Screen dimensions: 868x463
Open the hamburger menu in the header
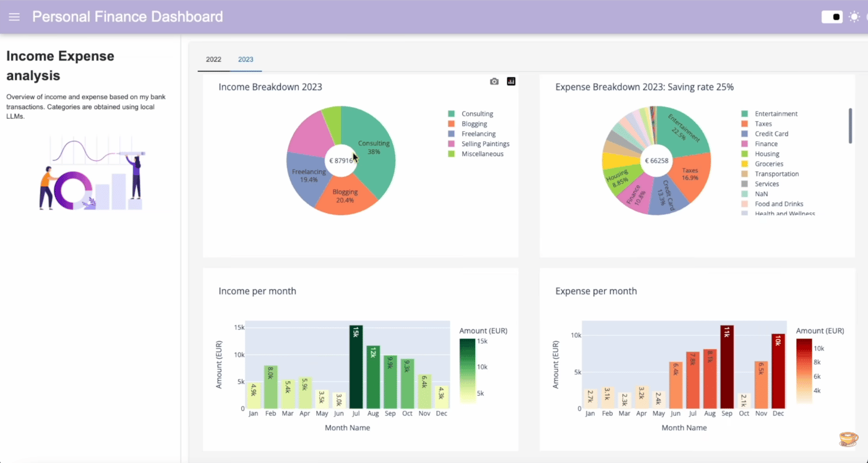coord(14,17)
